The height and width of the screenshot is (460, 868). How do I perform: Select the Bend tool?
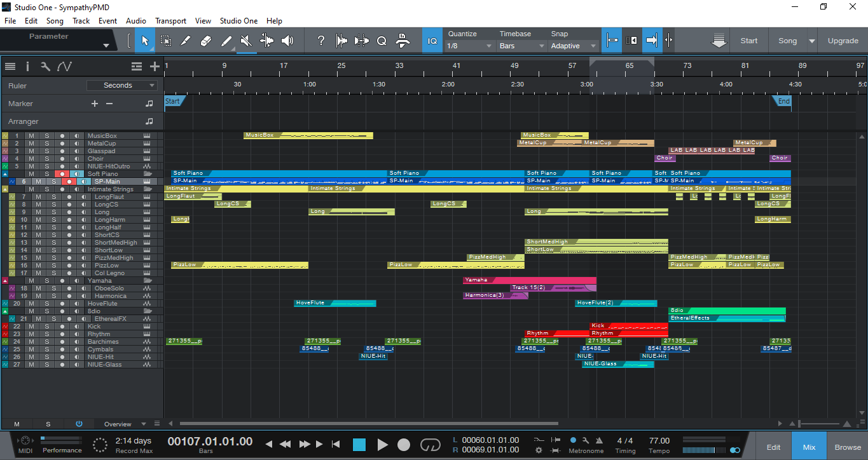click(267, 41)
